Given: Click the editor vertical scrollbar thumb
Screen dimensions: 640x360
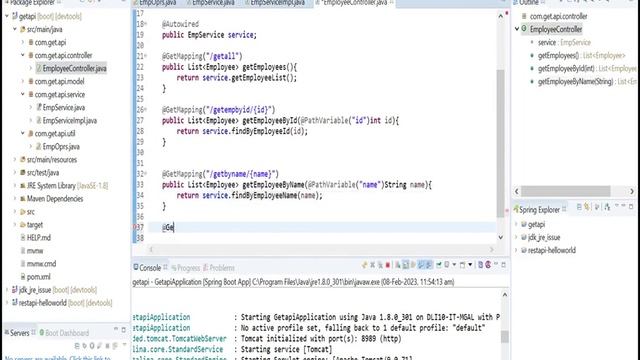Looking at the screenshot, I should (x=500, y=143).
